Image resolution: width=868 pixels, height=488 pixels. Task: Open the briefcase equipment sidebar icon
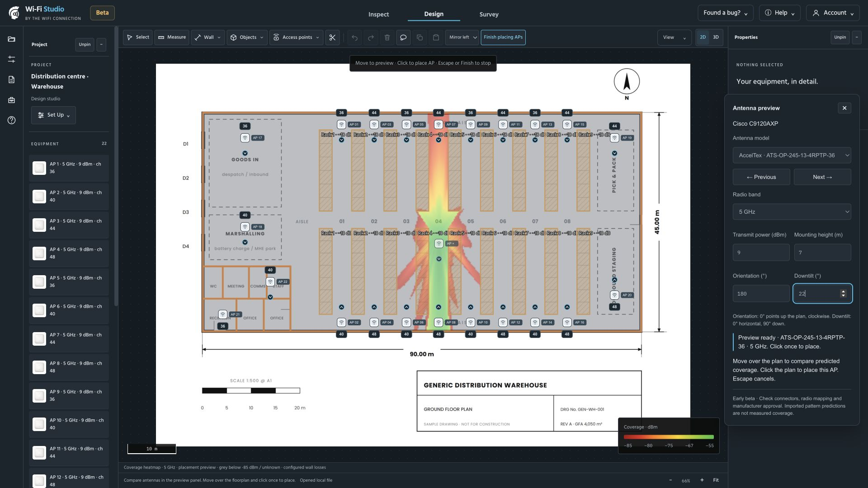(x=11, y=100)
